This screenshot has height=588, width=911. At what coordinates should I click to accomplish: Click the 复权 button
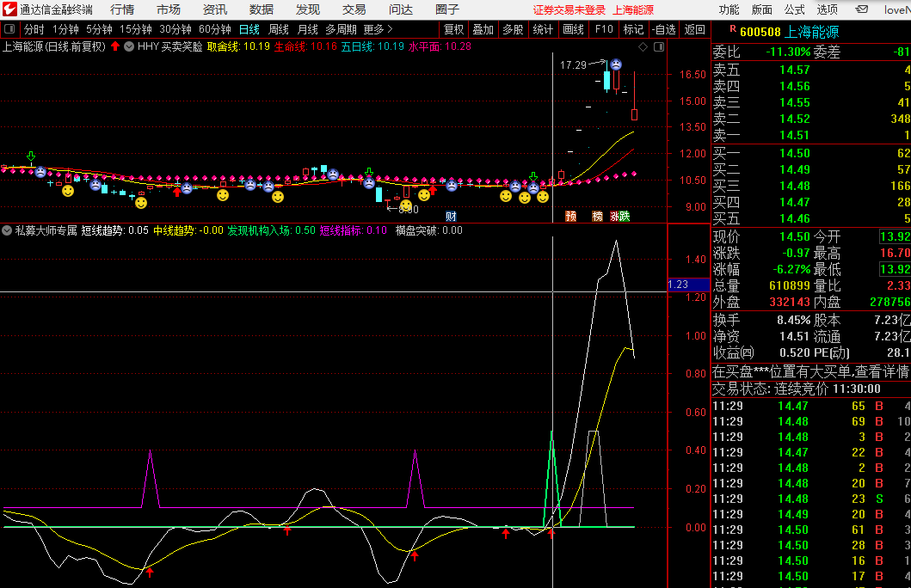coord(453,29)
